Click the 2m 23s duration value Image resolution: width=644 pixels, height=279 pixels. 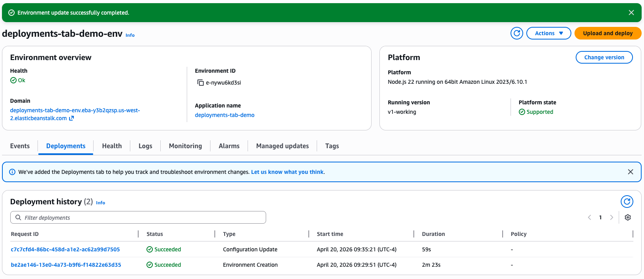[431, 265]
